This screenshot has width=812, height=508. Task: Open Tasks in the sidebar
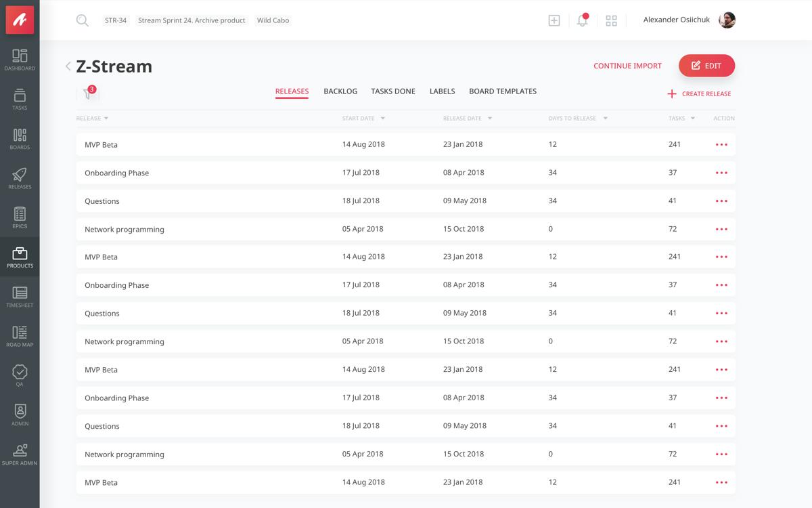click(20, 99)
